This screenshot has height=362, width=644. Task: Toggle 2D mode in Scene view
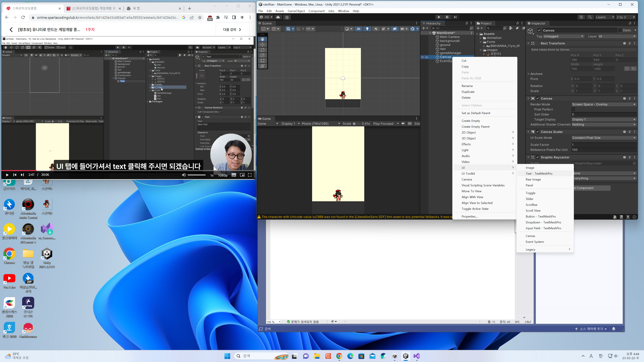[359, 29]
